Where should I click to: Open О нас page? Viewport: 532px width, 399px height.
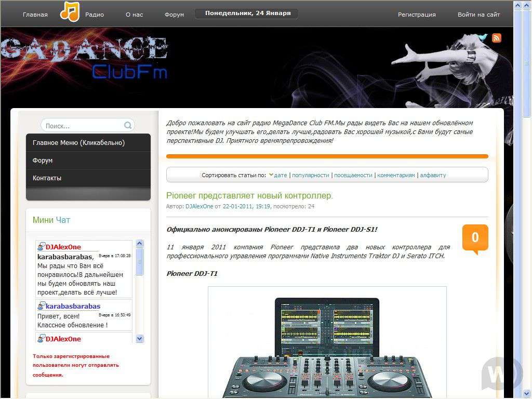135,15
